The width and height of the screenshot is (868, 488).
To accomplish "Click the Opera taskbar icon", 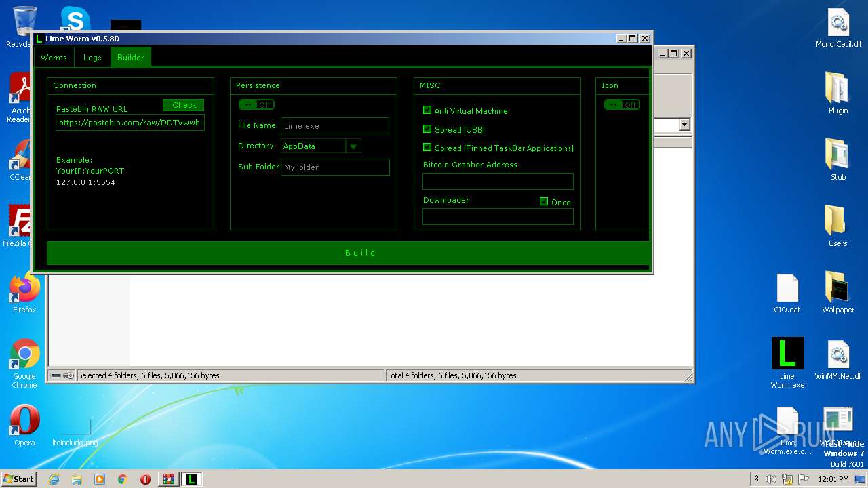I will [145, 479].
